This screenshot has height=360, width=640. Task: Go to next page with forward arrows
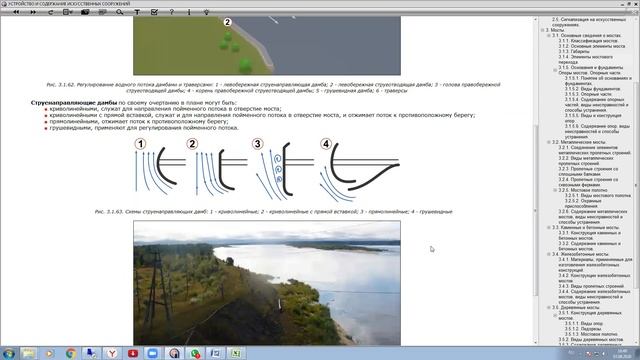click(x=33, y=12)
